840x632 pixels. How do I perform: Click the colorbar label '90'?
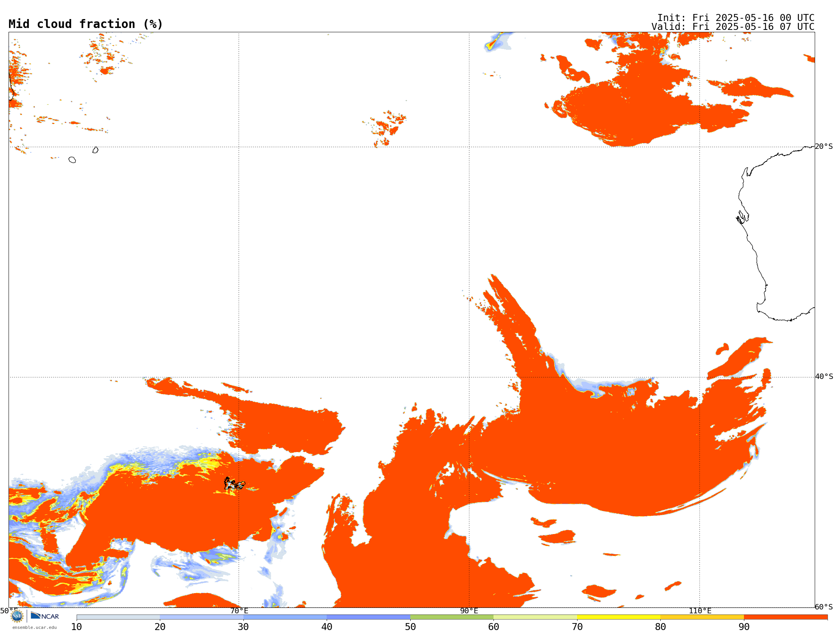tap(744, 627)
